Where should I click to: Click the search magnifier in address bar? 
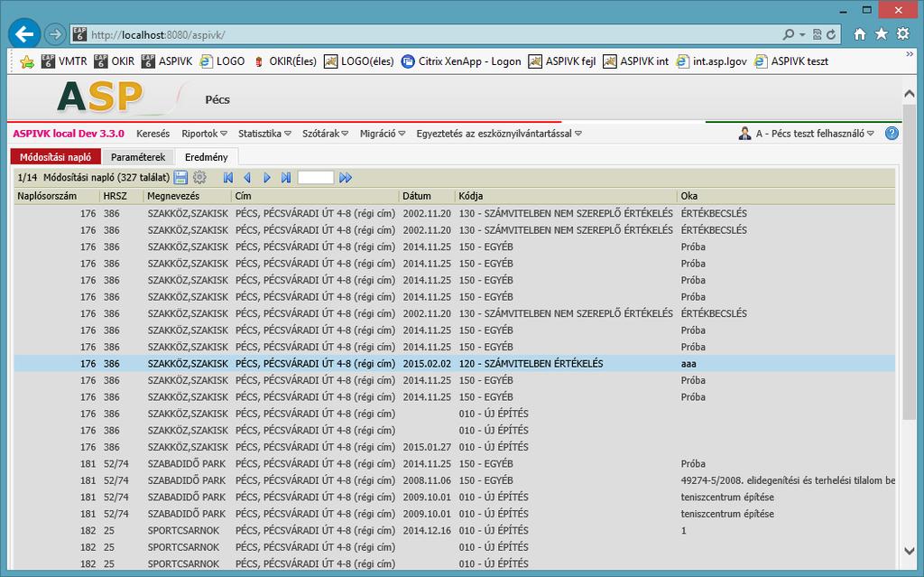tap(788, 34)
